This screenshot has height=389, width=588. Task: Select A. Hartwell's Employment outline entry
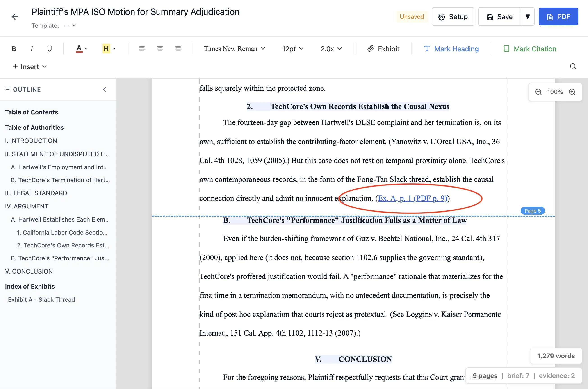59,167
